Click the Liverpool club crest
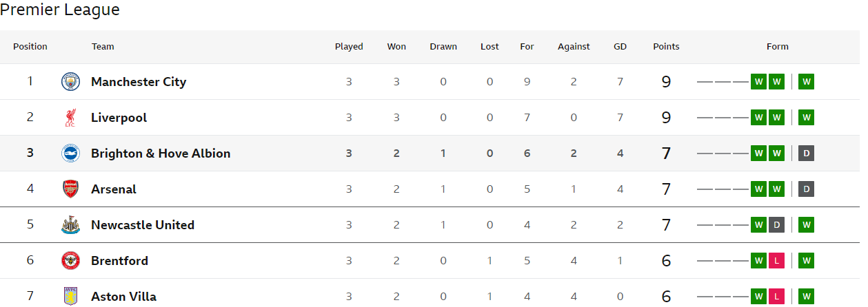 70,118
